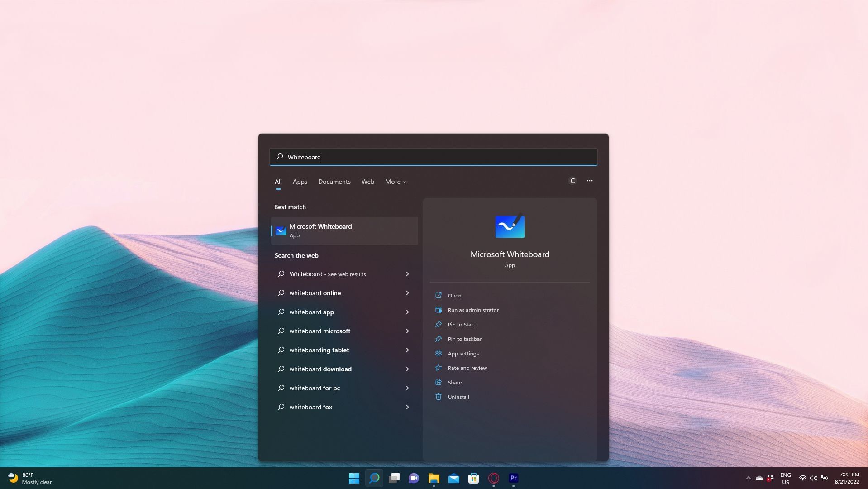Open Task View from the taskbar
The height and width of the screenshot is (489, 868).
[x=394, y=478]
